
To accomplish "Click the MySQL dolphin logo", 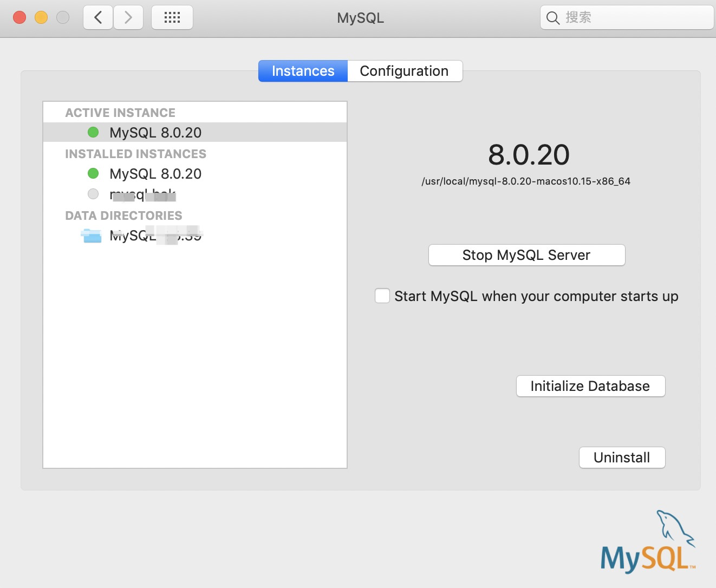I will coord(648,541).
